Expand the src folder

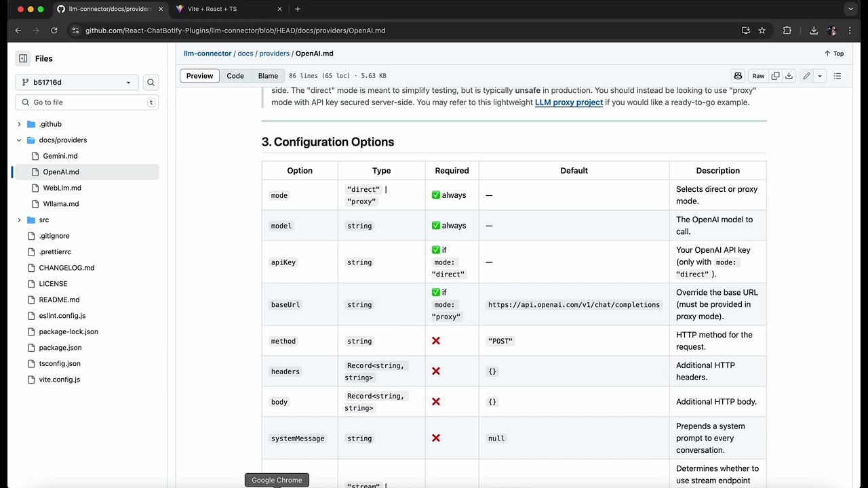(x=19, y=220)
